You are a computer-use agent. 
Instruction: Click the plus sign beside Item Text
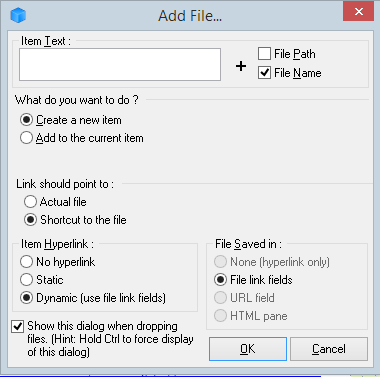tap(241, 66)
